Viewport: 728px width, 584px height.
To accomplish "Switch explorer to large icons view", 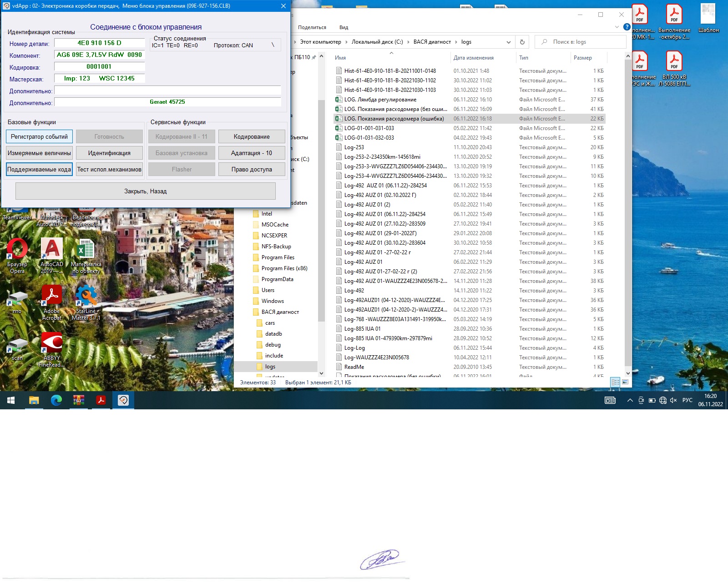I will 625,382.
